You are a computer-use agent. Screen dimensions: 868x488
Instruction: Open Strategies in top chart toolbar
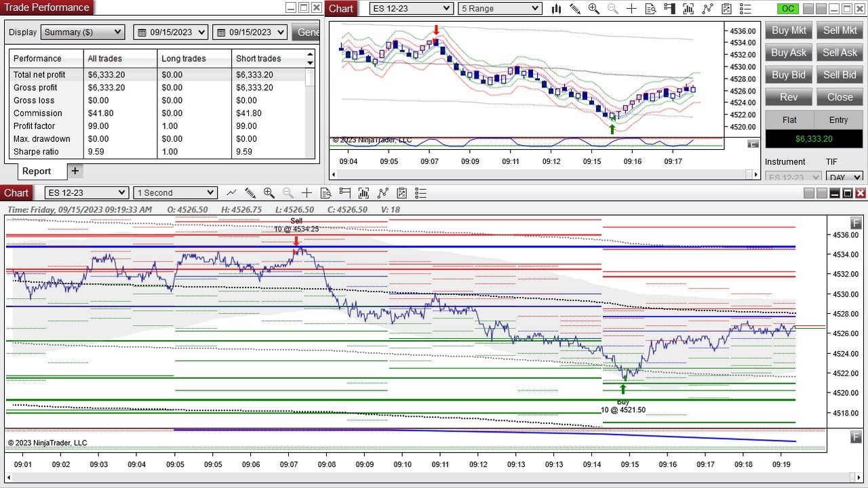[727, 9]
